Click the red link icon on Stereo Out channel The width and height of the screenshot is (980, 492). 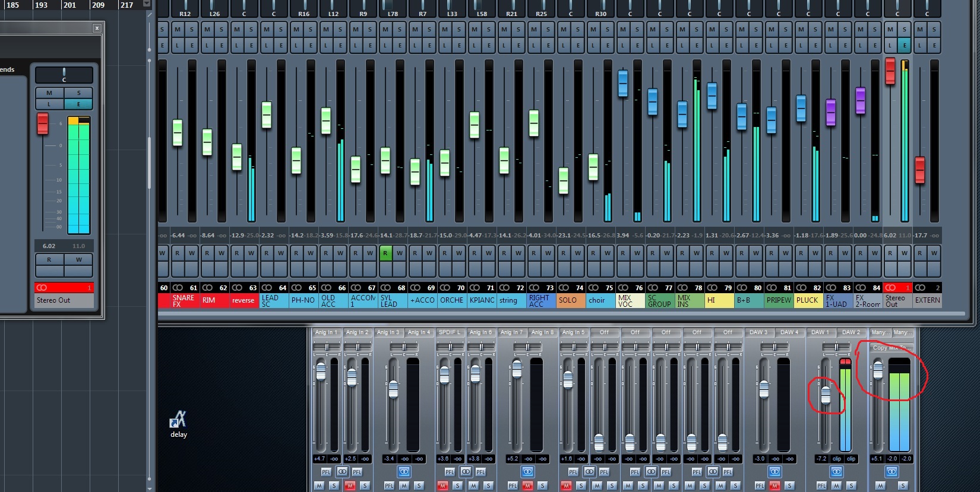click(x=890, y=288)
